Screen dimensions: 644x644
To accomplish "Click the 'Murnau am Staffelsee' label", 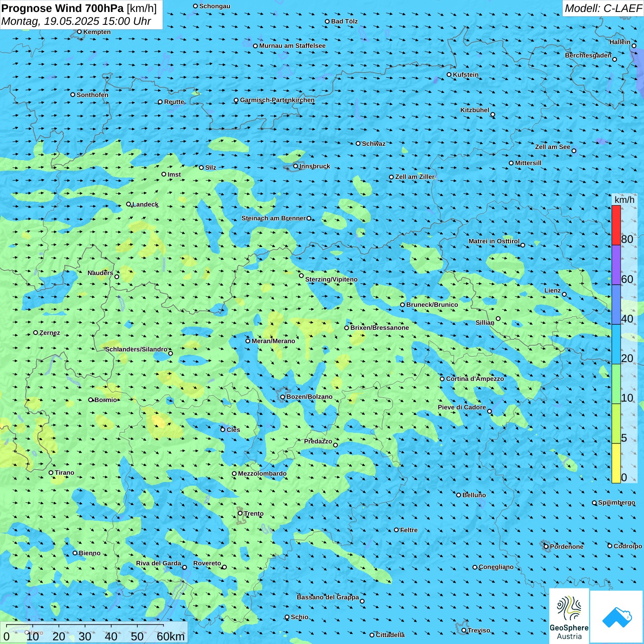I will point(292,46).
